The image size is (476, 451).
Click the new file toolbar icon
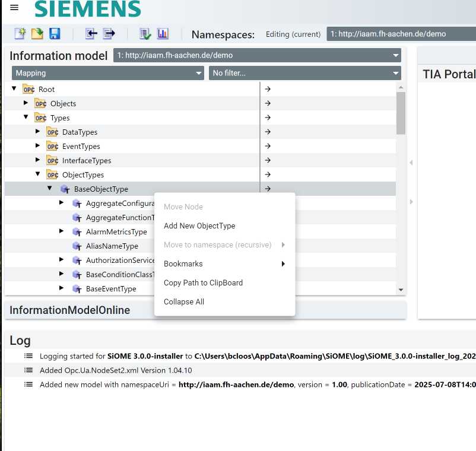pyautogui.click(x=20, y=34)
